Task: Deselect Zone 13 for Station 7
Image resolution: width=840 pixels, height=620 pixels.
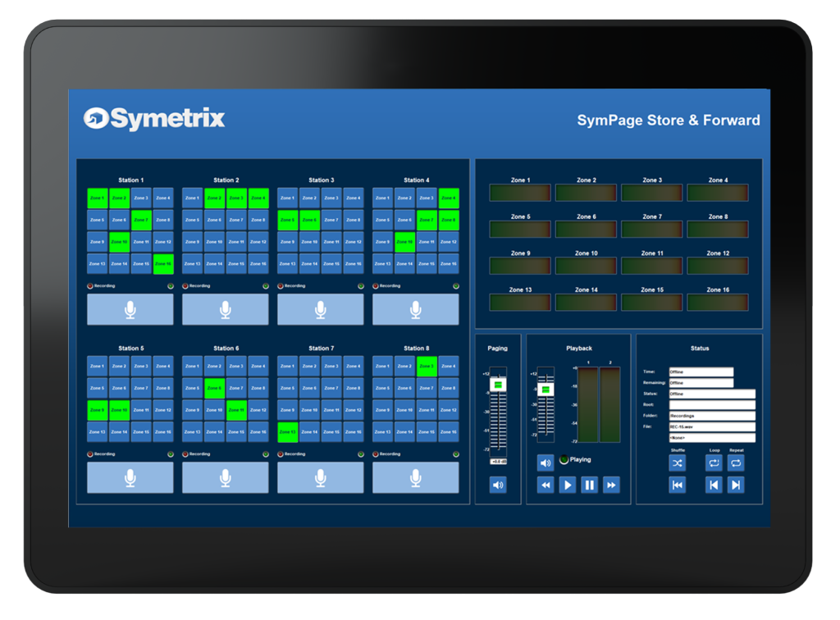Action: 288,432
